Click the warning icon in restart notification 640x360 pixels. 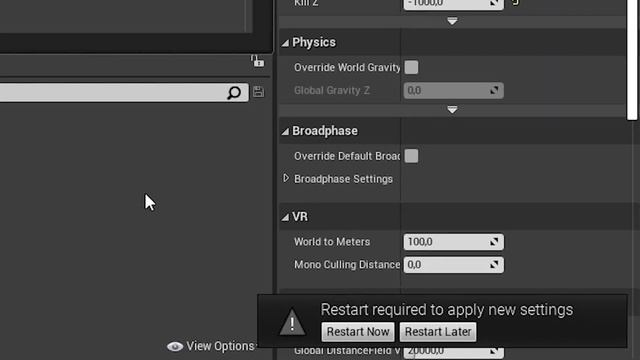tap(292, 322)
